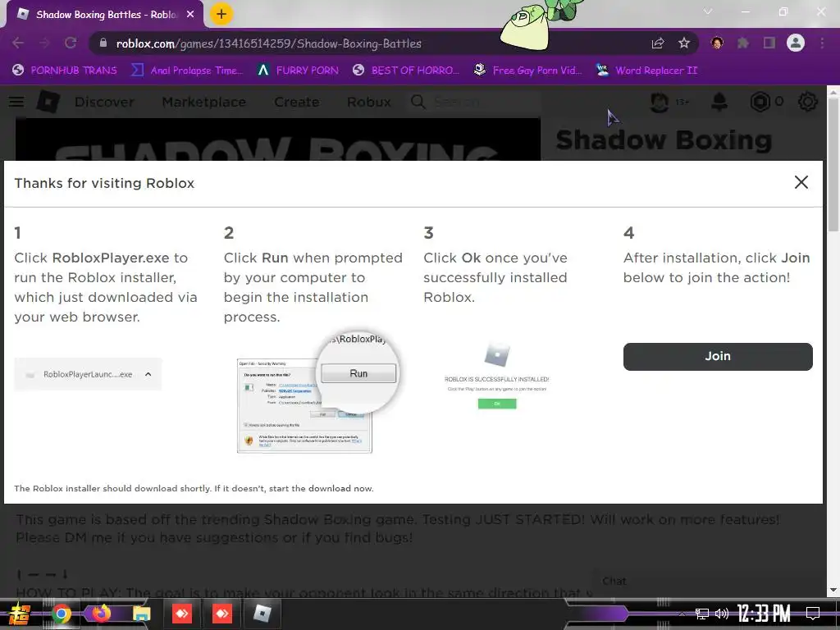Open the Word Replacer II bookmark

pos(646,71)
